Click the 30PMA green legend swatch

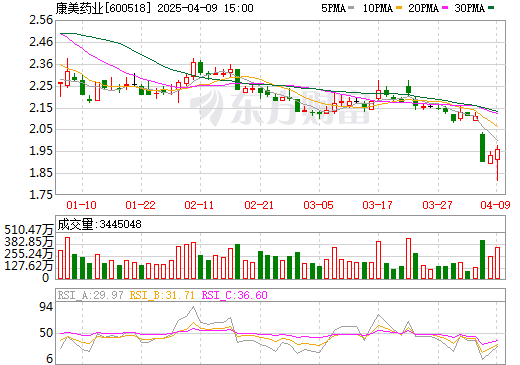click(491, 8)
